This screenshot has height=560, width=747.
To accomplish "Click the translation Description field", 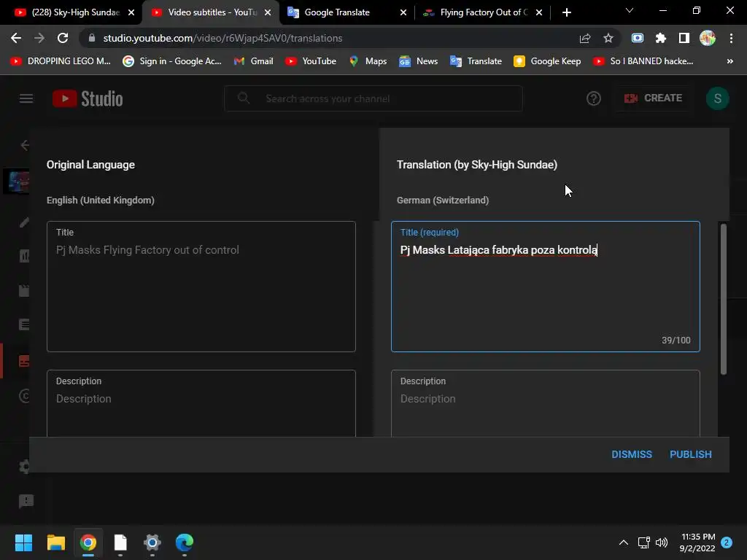I will pyautogui.click(x=545, y=403).
